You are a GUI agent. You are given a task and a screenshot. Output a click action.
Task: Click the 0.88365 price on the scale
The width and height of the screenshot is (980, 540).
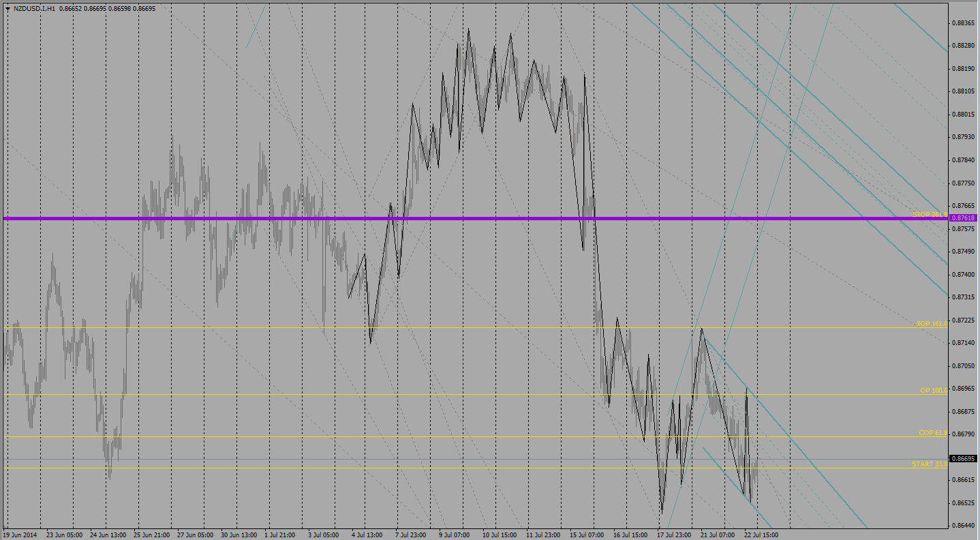pos(962,22)
